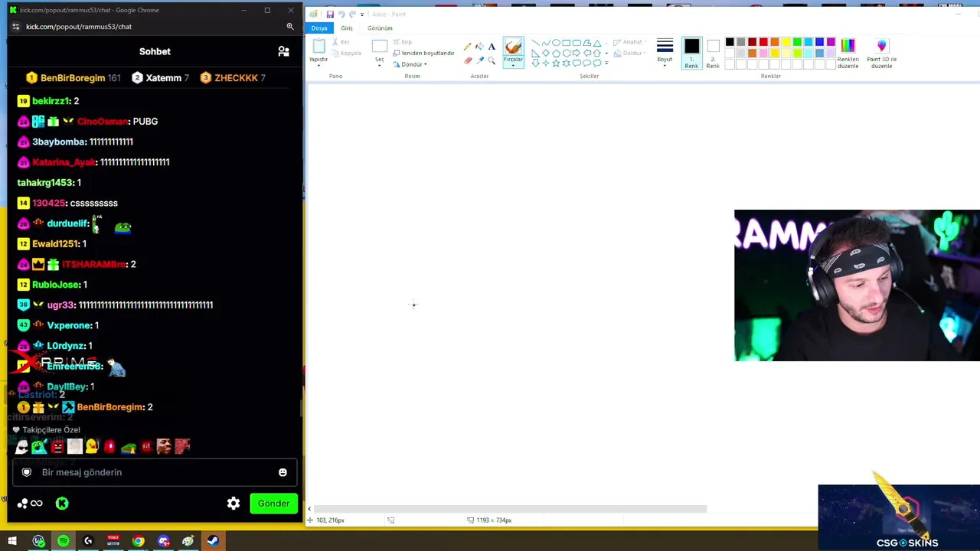Open Discord from the taskbar
The height and width of the screenshot is (551, 980).
tap(163, 541)
